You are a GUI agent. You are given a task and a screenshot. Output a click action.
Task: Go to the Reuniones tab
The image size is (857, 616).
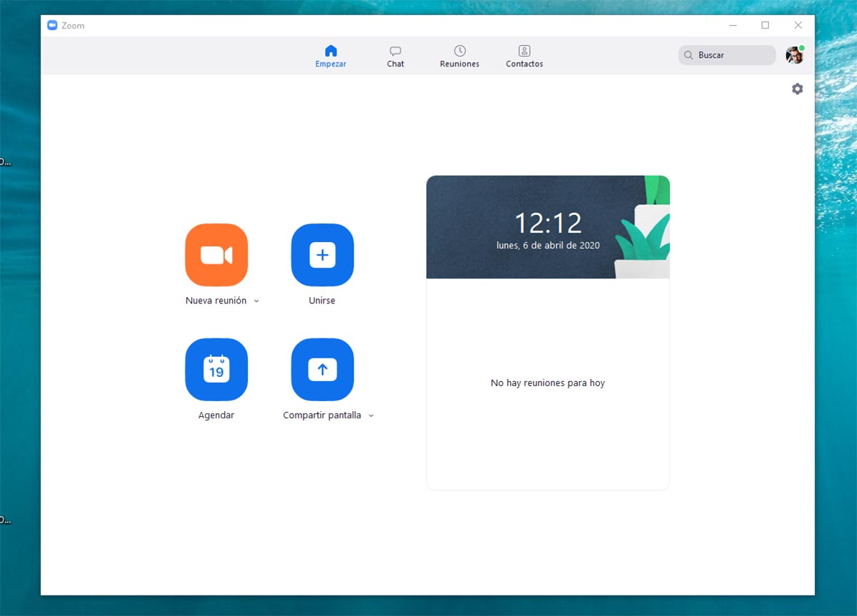click(x=459, y=56)
